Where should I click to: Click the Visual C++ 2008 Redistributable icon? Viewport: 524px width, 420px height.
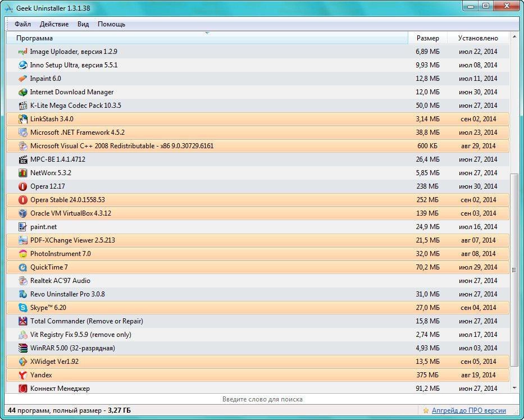22,146
